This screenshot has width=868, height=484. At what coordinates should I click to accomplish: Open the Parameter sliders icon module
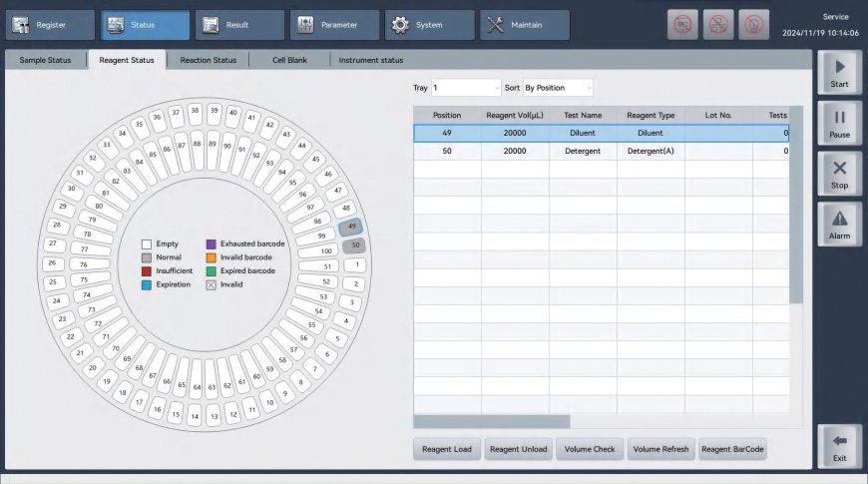(x=334, y=25)
